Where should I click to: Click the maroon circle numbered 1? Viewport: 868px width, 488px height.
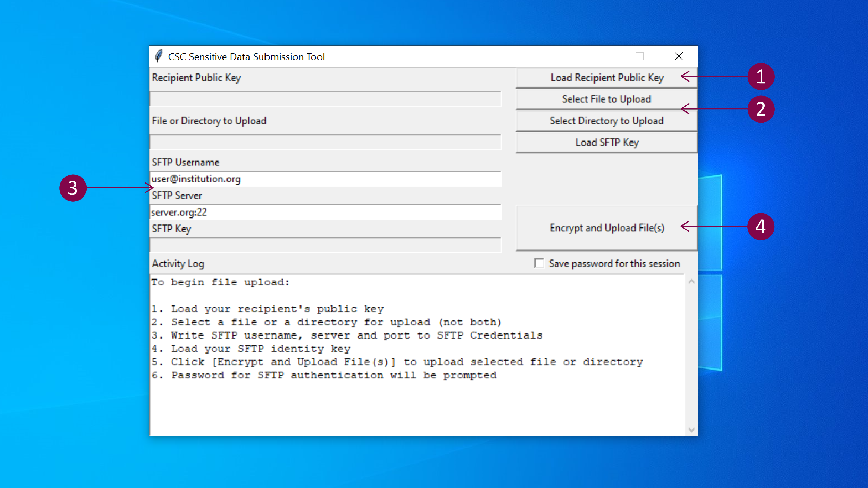click(x=761, y=77)
